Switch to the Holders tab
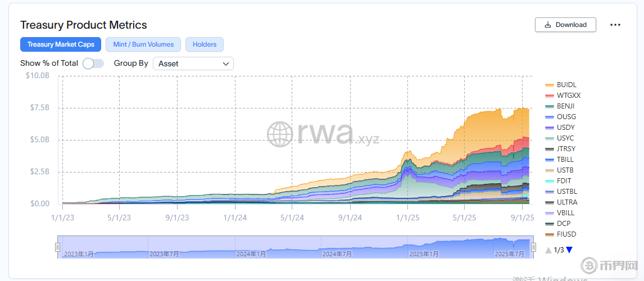Viewport: 644px width, 281px height. coord(205,44)
